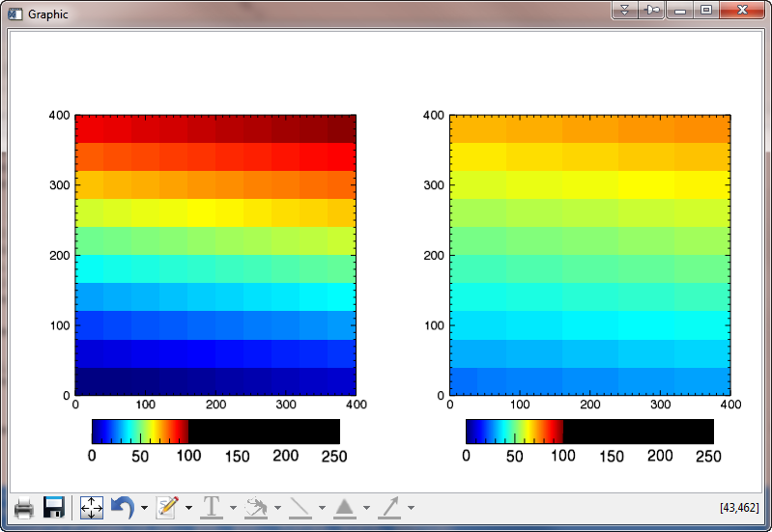Viewport: 772px width, 532px height.
Task: Click the left plot's colorbar
Action: 215,431
